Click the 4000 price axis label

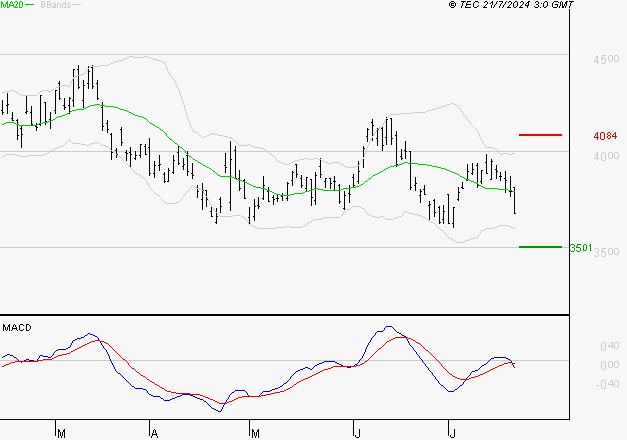tap(606, 156)
